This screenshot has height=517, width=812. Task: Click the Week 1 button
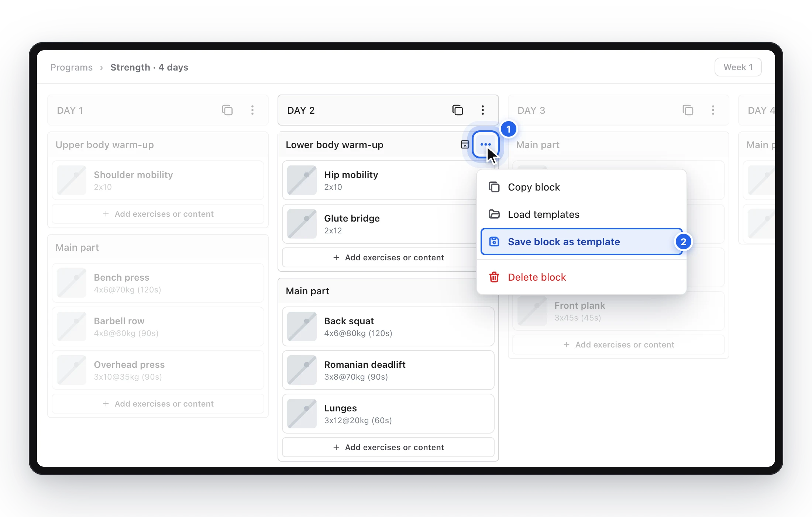tap(738, 67)
